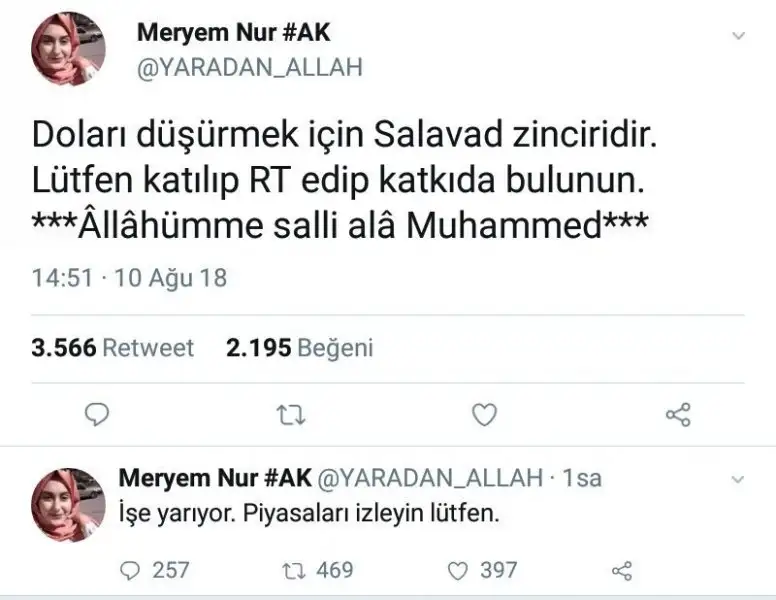Expand reply tweet options chevron
Viewport: 776px width, 600px height.
739,478
